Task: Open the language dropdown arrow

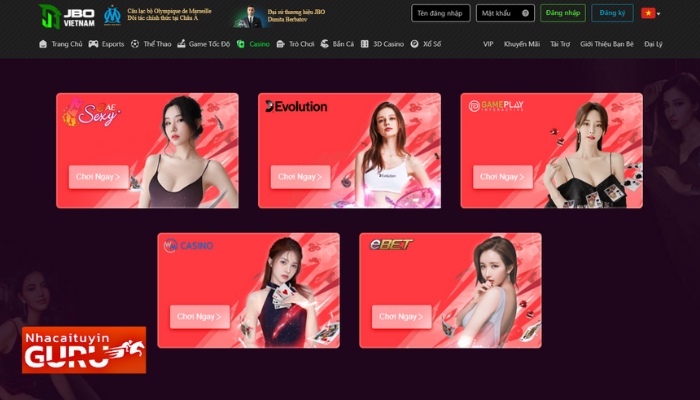Action: (658, 14)
